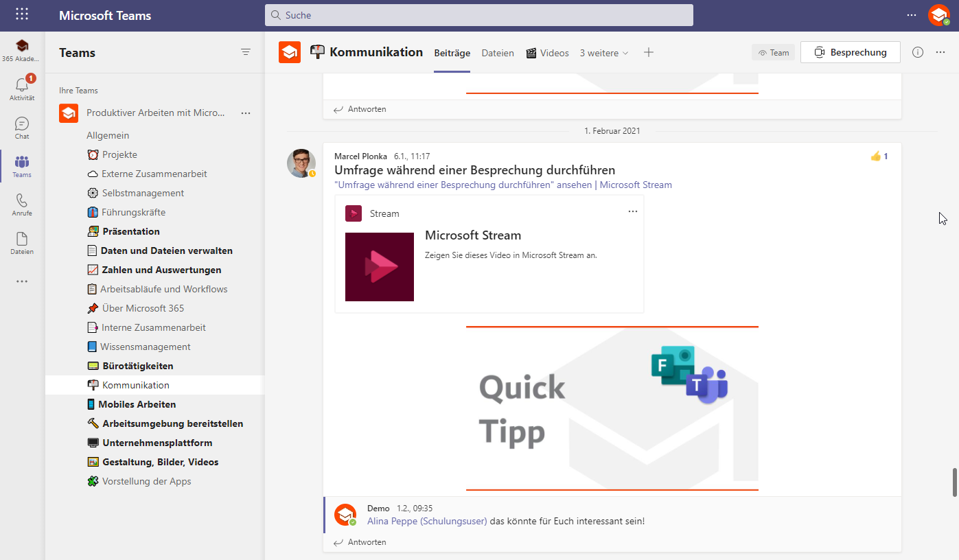Open the Umfrage ansehen Microsoft Stream link
959x560 pixels.
(503, 185)
